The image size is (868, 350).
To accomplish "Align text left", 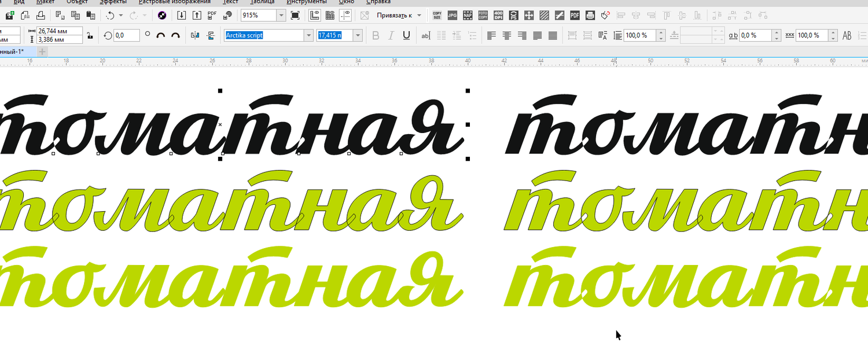I will pos(491,35).
